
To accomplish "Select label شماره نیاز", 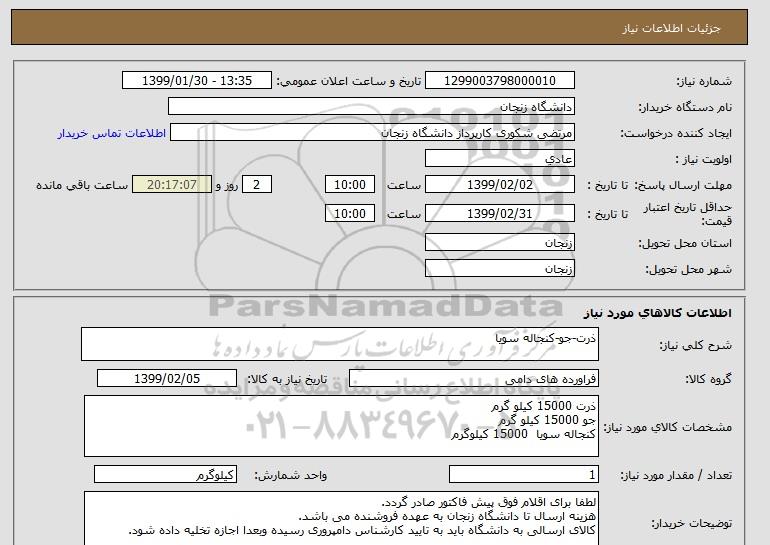I will coord(704,81).
